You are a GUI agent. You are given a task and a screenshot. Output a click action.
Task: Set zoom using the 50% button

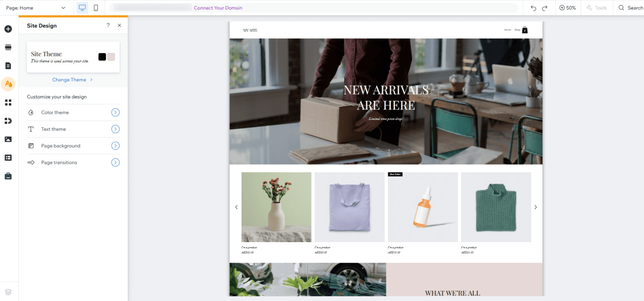tap(568, 8)
